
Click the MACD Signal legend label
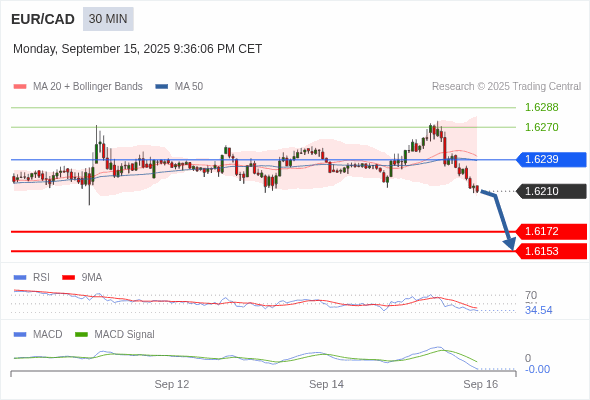[125, 335]
